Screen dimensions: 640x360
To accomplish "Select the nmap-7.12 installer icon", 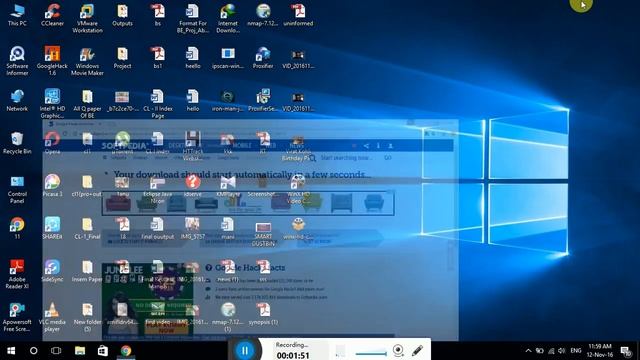I will (x=263, y=15).
